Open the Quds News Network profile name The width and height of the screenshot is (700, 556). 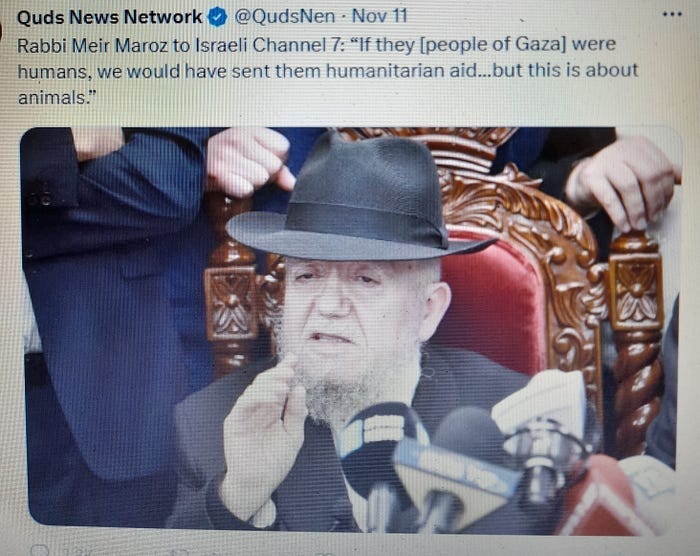click(109, 17)
